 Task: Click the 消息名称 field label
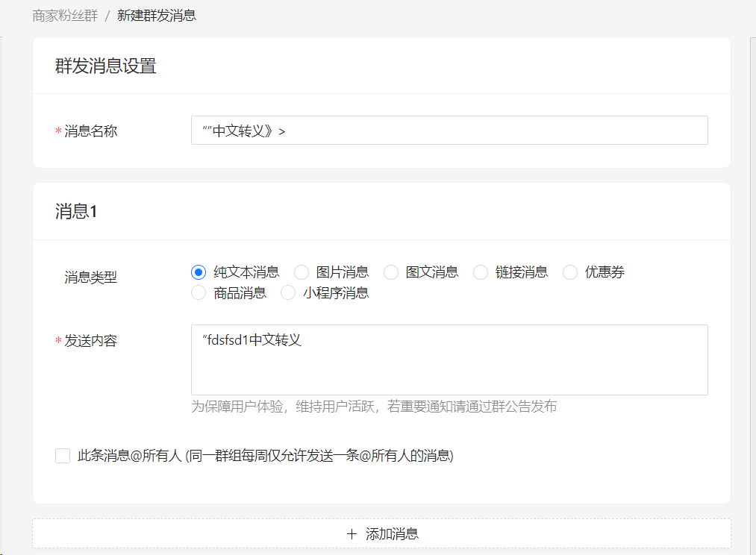point(90,131)
